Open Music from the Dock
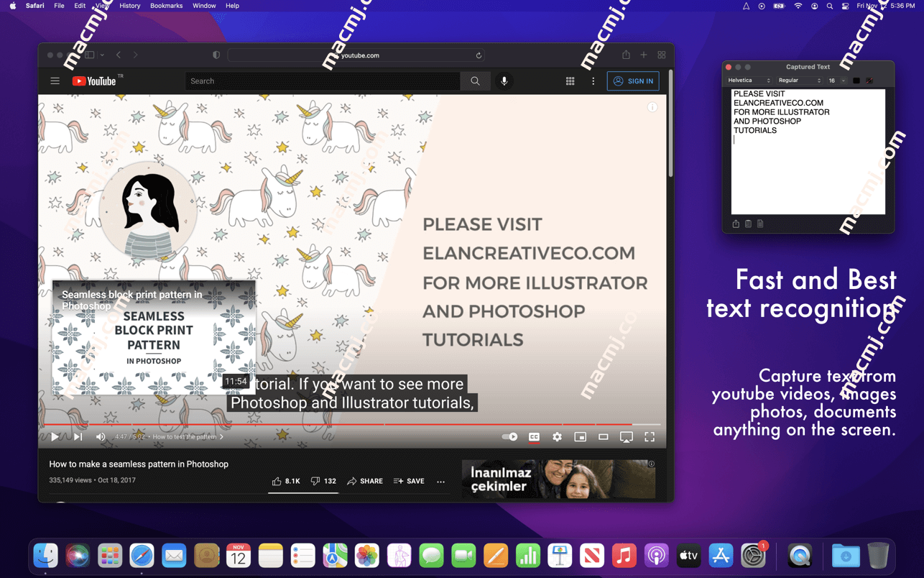This screenshot has width=924, height=578. pos(624,556)
